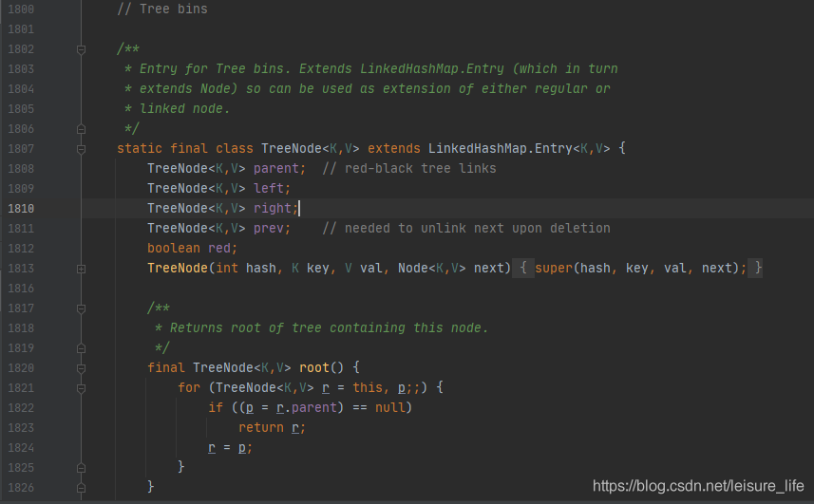Click line number 1800 in the gutter

click(21, 9)
